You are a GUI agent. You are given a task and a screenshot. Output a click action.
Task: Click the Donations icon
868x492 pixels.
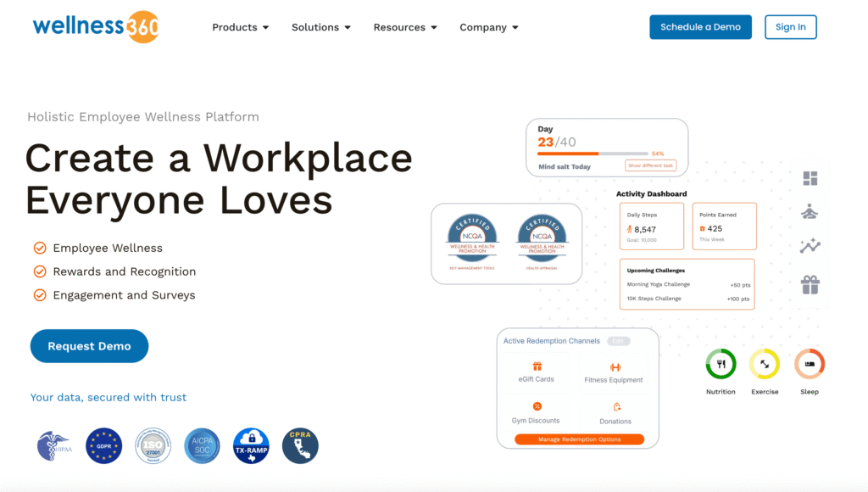617,407
